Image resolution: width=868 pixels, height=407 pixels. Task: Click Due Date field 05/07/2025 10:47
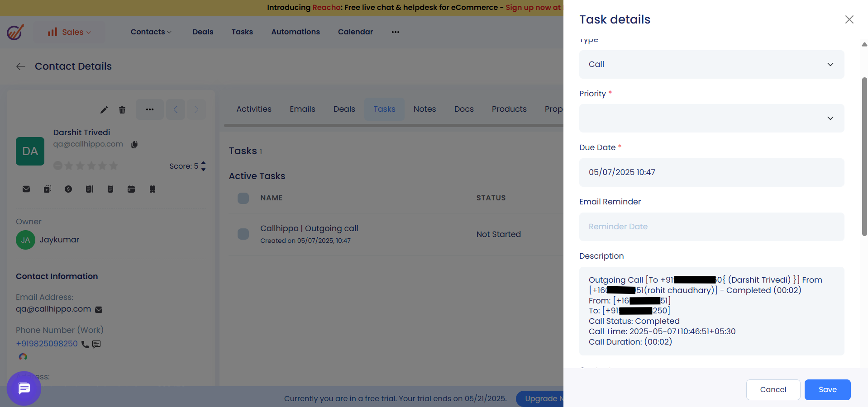(x=711, y=172)
